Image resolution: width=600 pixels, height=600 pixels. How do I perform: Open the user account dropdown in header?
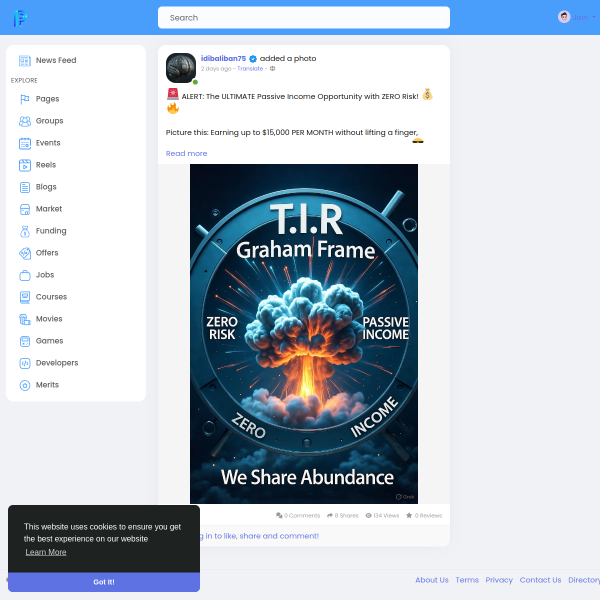[576, 17]
